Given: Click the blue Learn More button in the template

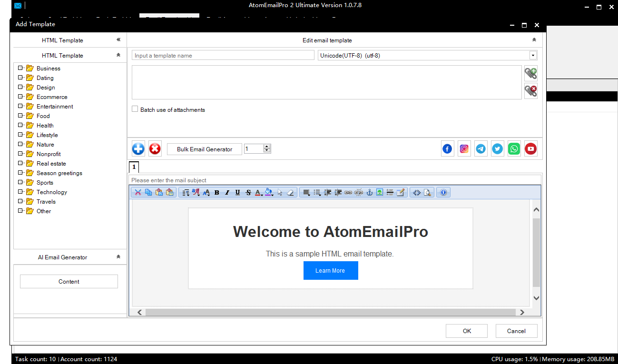Looking at the screenshot, I should [331, 270].
